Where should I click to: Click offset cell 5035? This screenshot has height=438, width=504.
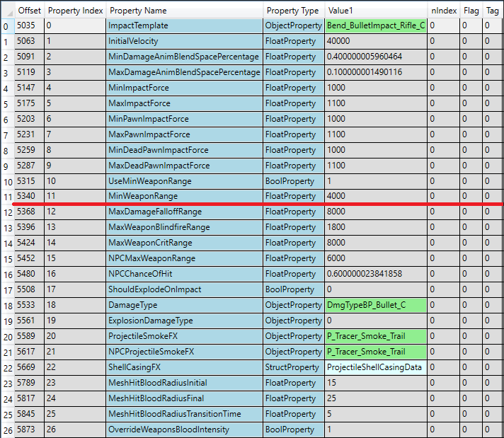pyautogui.click(x=29, y=25)
